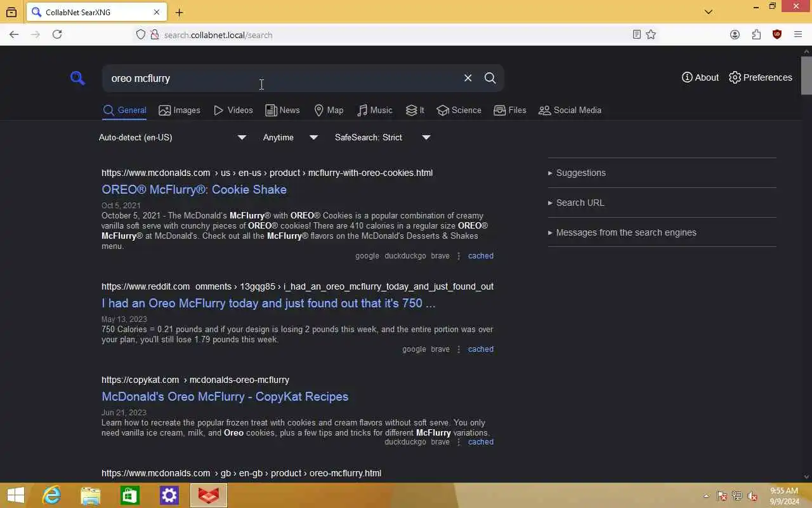Open the green store taskbar app

[130, 495]
